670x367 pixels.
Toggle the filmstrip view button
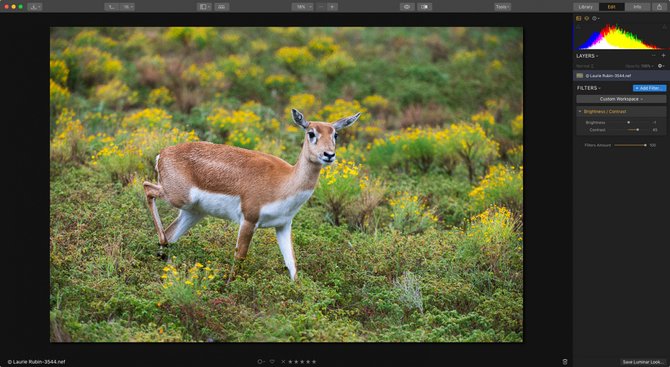point(222,7)
